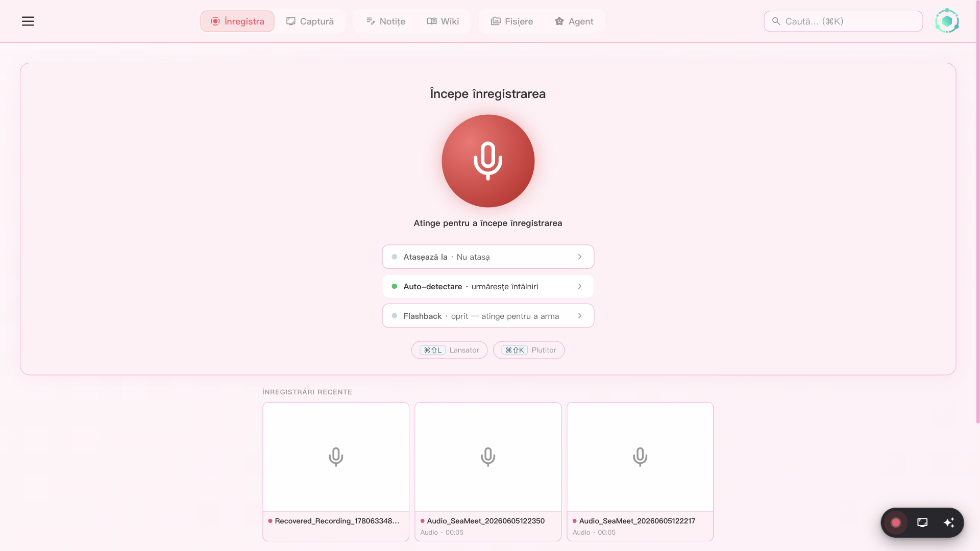Click the red record dot in floating toolbar
This screenshot has width=980, height=551.
[896, 522]
